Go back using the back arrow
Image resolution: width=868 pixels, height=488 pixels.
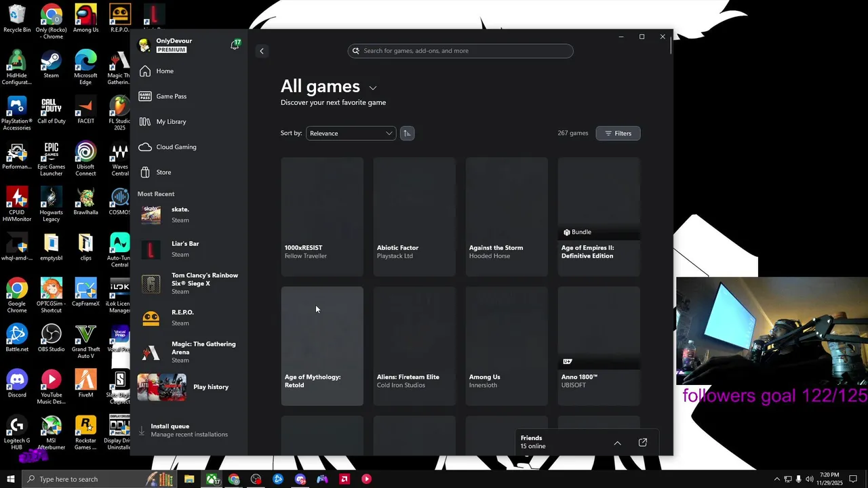tap(262, 51)
